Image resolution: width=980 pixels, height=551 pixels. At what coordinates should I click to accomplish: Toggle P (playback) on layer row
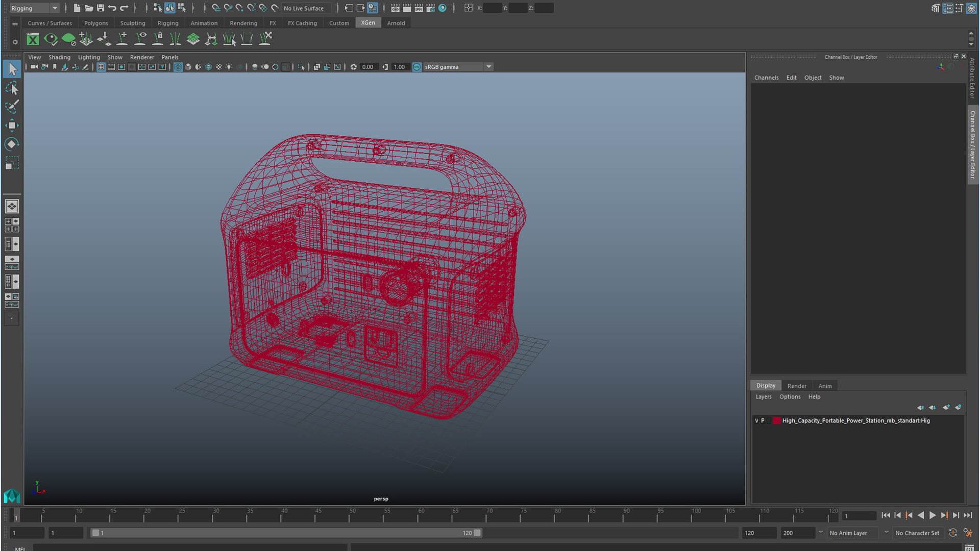[762, 420]
